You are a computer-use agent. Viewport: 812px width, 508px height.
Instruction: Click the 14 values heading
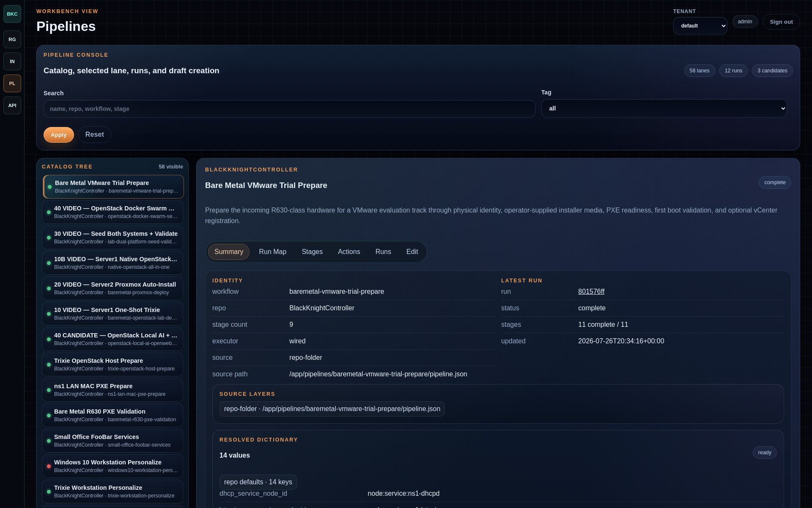point(235,456)
